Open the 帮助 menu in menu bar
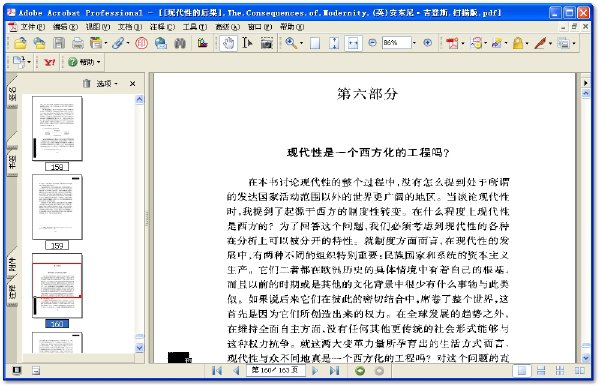The width and height of the screenshot is (600, 387). pyautogui.click(x=292, y=27)
